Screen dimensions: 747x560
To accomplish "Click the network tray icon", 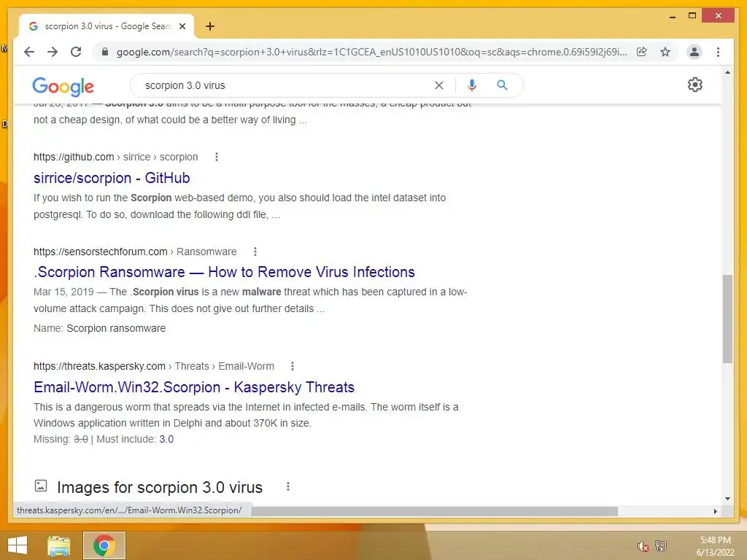I will [x=661, y=545].
